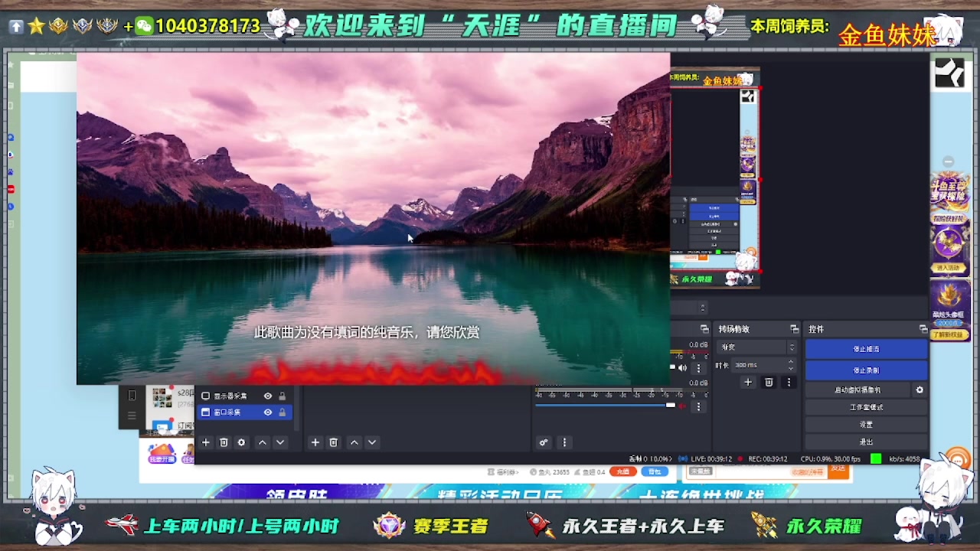
Task: Move the selected source up
Action: (x=262, y=442)
